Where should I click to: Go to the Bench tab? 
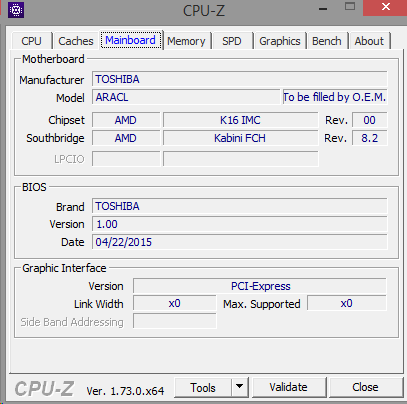(x=327, y=41)
